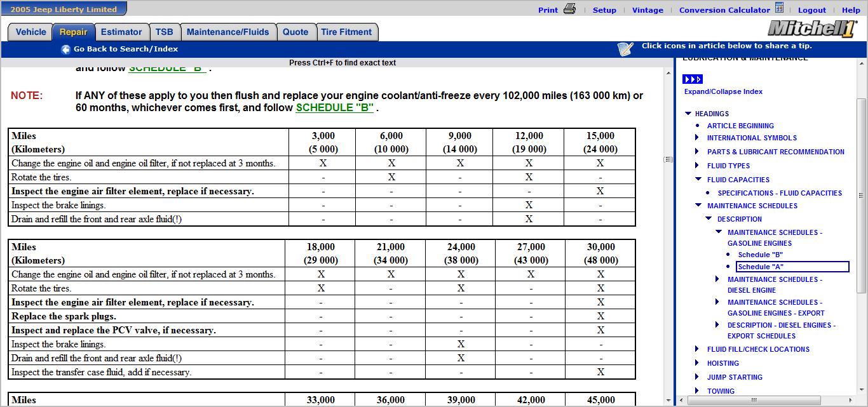Viewport: 868px width, 407px height.
Task: Switch to the Maintenance/Fluids tab
Action: click(227, 32)
